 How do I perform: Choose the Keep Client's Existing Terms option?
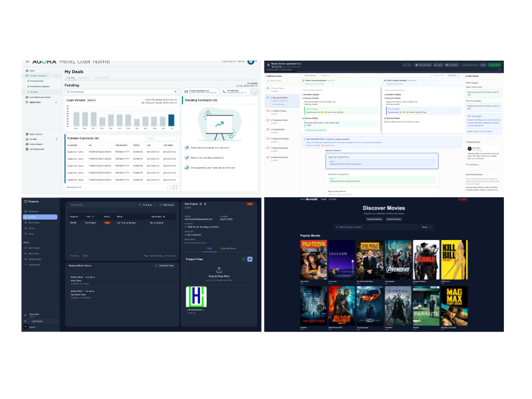(381, 178)
